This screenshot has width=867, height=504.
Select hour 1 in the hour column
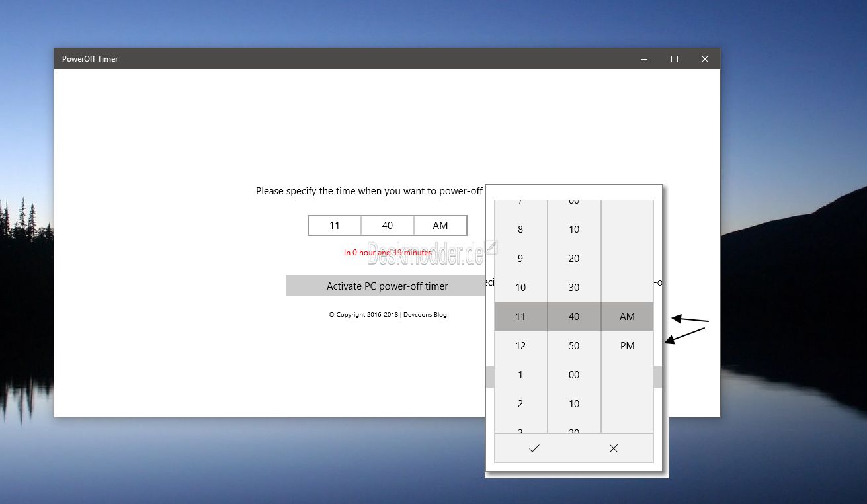point(520,375)
